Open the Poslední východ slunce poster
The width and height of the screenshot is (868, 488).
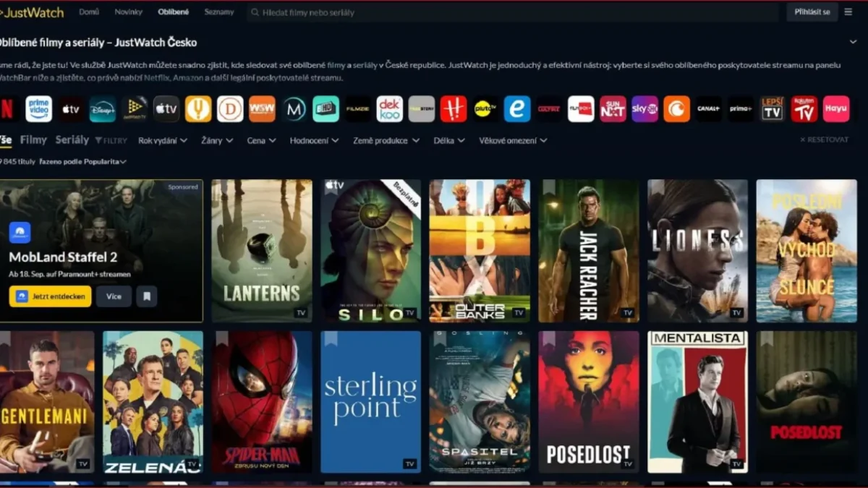807,251
